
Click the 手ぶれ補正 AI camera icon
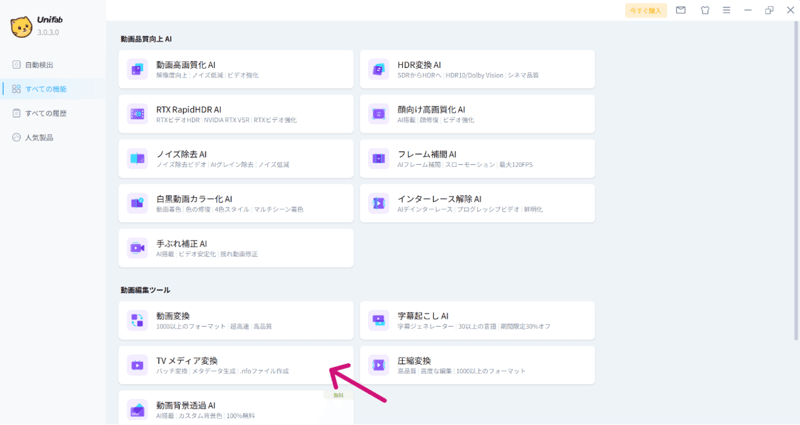pos(137,248)
